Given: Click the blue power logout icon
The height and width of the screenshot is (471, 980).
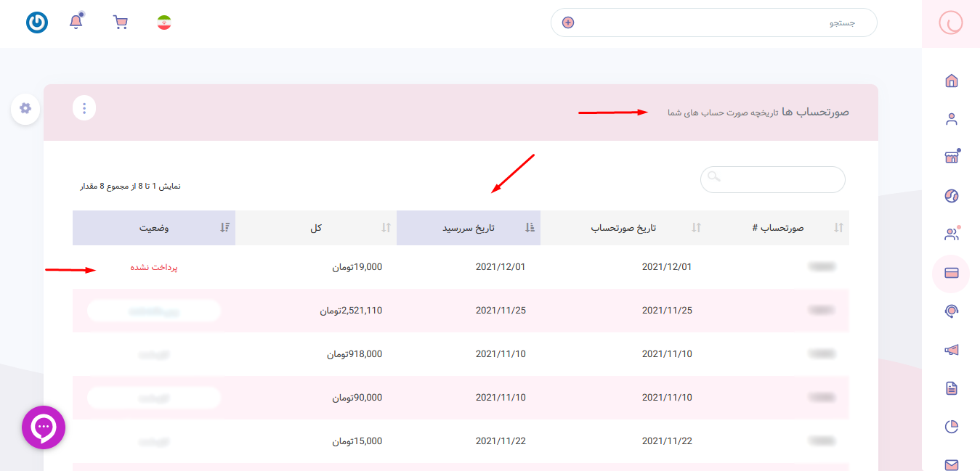Looking at the screenshot, I should click(37, 22).
